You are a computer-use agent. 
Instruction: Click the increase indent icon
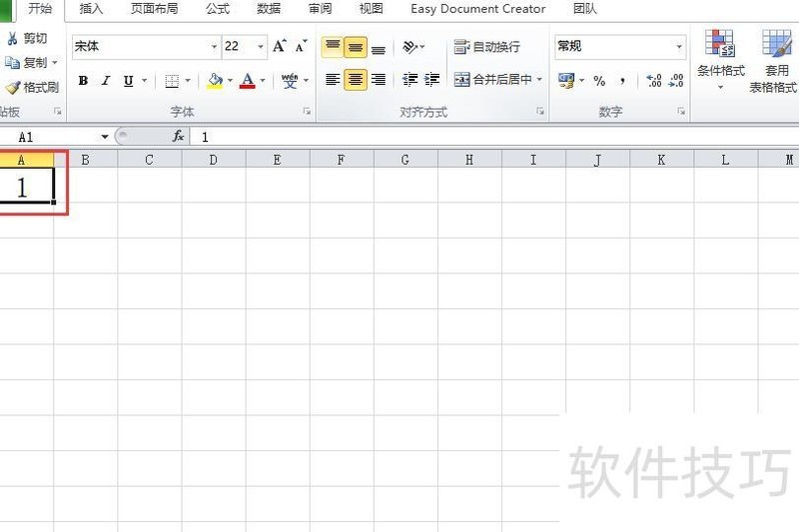pyautogui.click(x=431, y=80)
